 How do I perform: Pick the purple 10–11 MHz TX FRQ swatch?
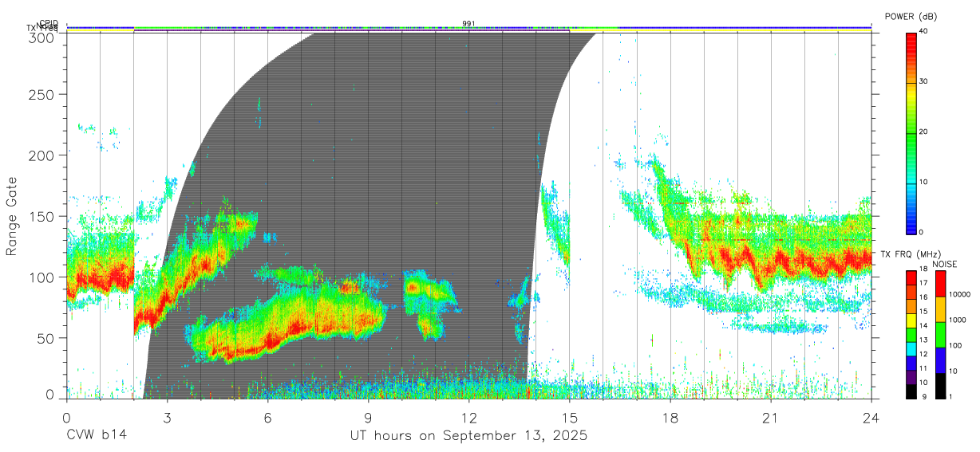click(911, 377)
